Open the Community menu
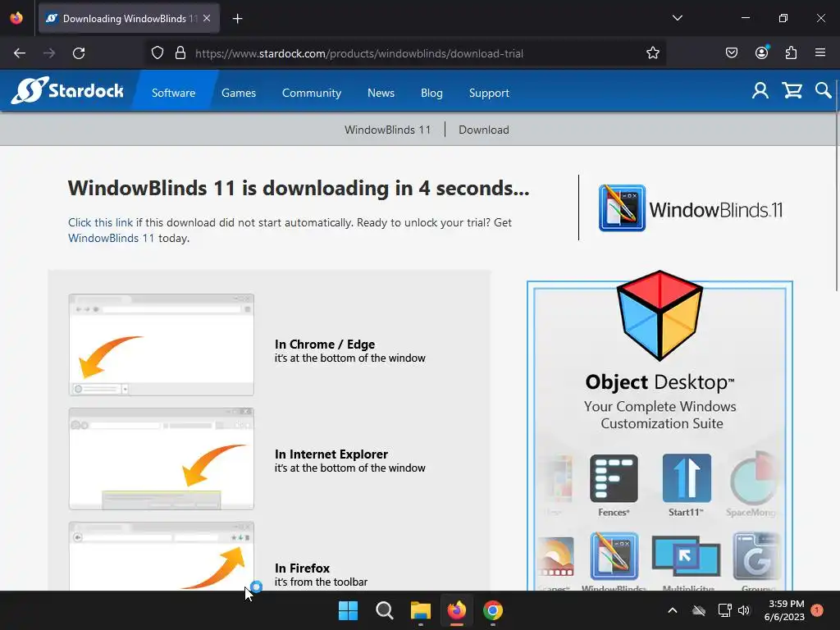This screenshot has width=840, height=630. click(311, 93)
